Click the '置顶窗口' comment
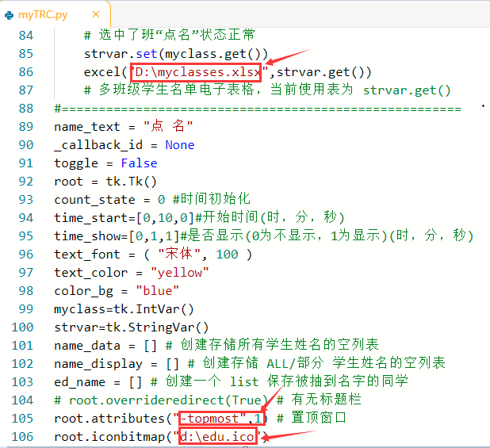The image size is (490, 448). click(319, 418)
